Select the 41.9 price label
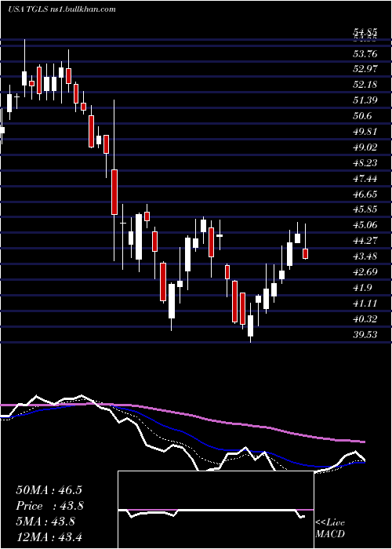 362,288
